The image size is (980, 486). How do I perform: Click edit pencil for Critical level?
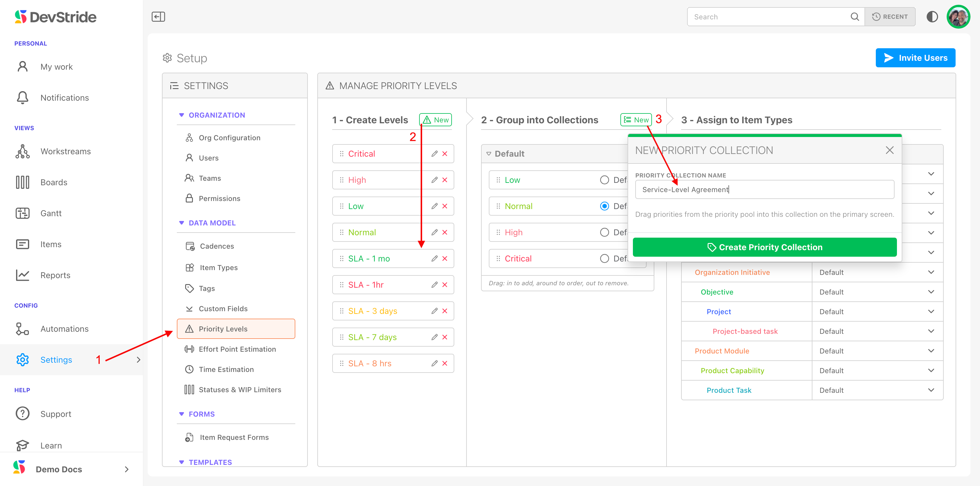[x=434, y=154]
